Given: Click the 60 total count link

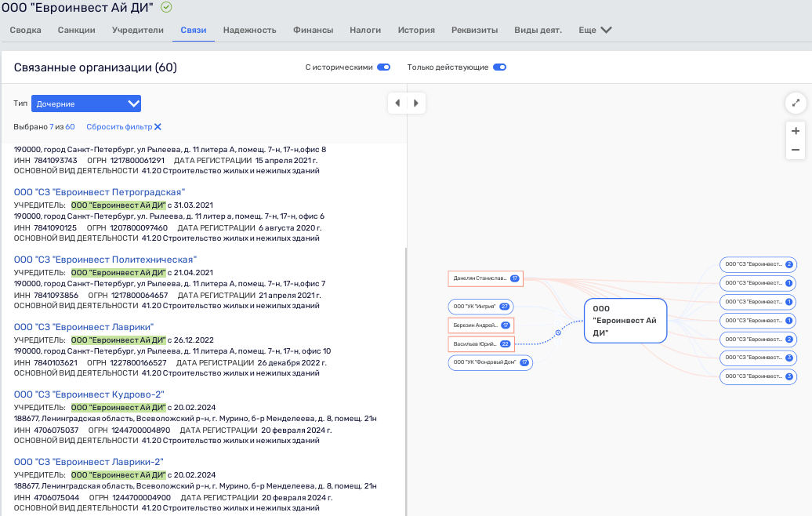Looking at the screenshot, I should tap(70, 127).
